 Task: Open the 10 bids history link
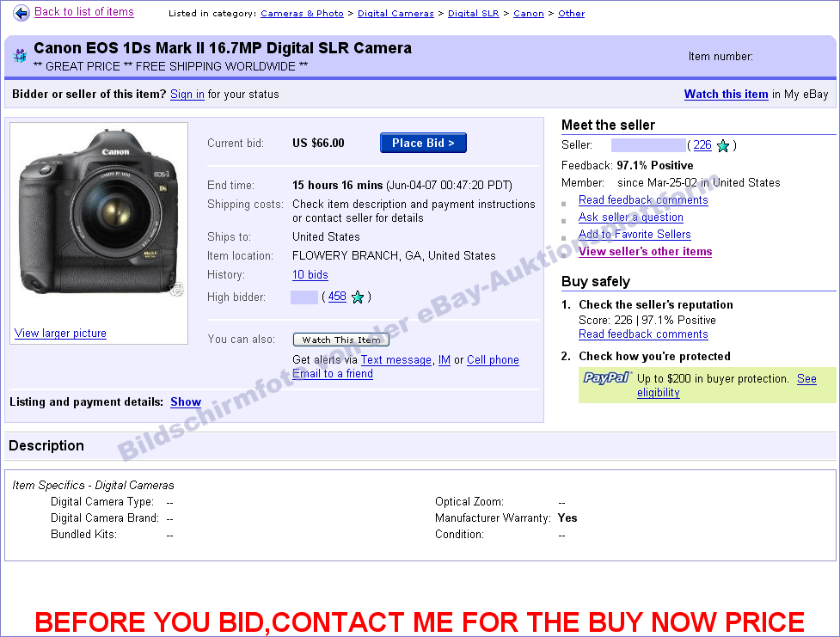(x=310, y=275)
